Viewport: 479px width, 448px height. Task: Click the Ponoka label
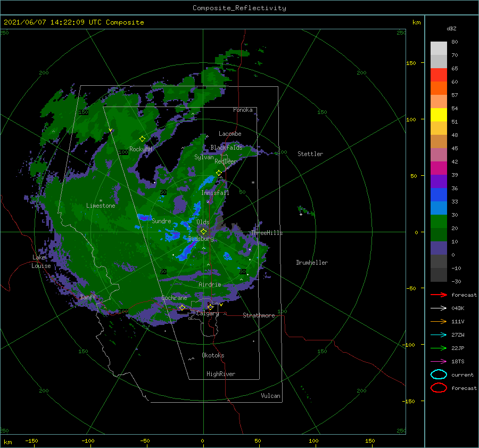click(x=243, y=110)
